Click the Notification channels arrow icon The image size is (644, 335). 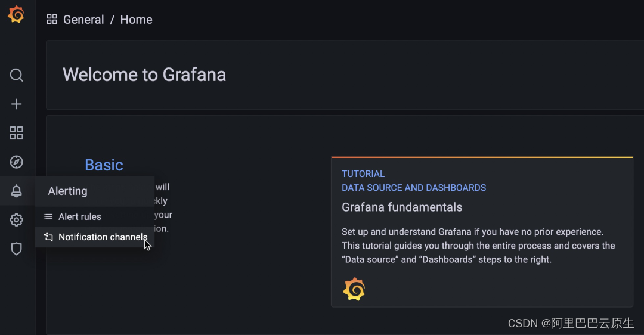(x=48, y=237)
